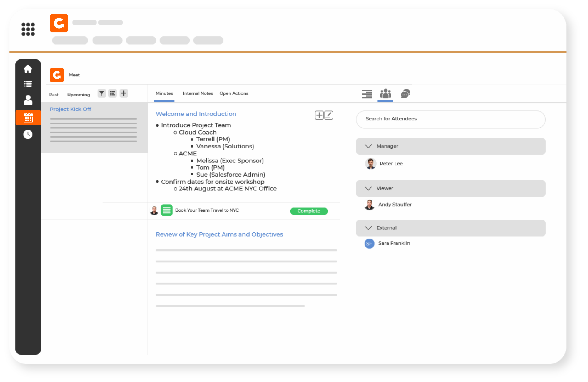Select attendee Andy Stauffer
Viewport: 588px width, 382px height.
click(x=395, y=205)
